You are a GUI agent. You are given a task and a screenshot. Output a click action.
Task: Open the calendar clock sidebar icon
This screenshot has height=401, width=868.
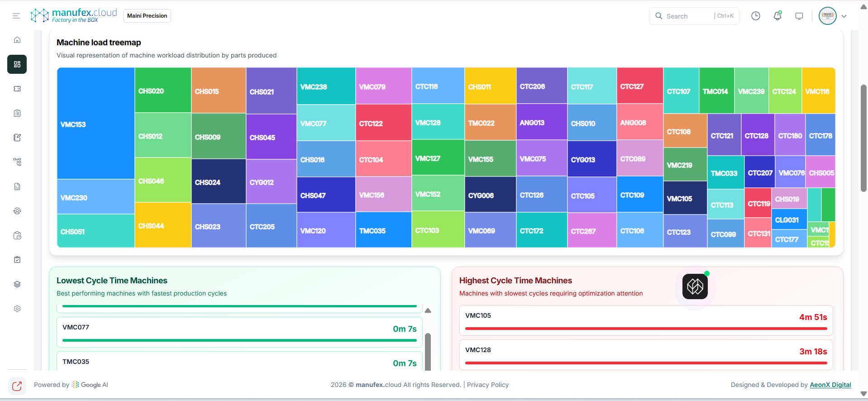point(17,235)
